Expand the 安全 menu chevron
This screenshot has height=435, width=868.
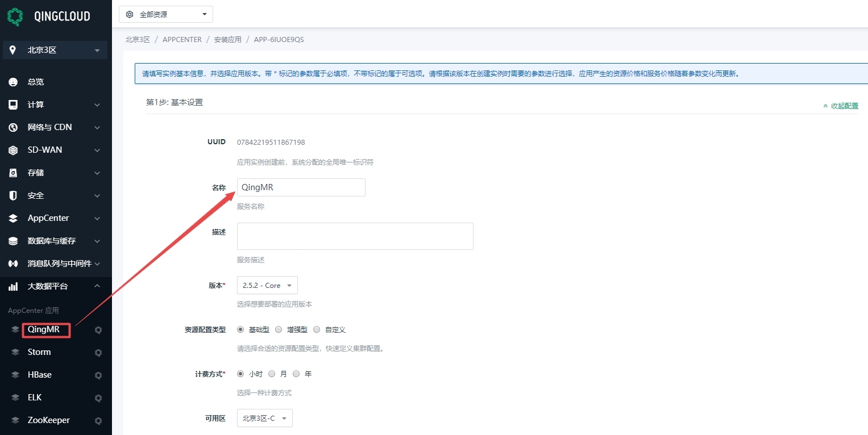97,196
